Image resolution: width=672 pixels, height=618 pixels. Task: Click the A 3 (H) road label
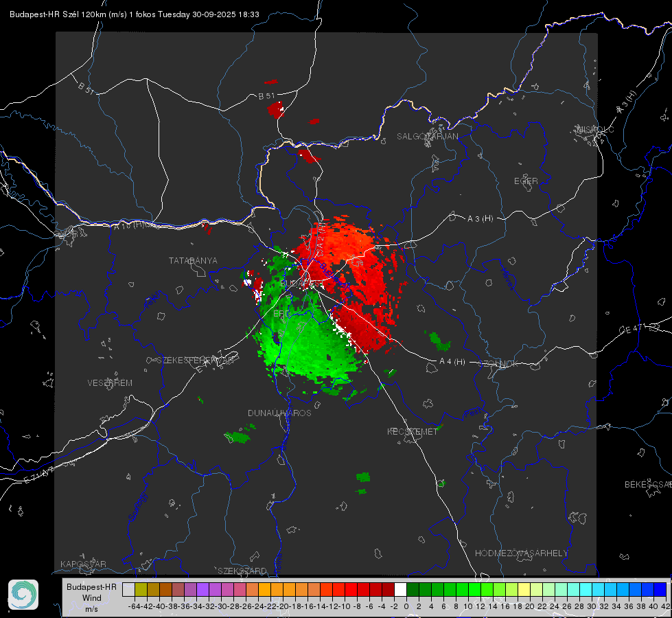click(480, 219)
